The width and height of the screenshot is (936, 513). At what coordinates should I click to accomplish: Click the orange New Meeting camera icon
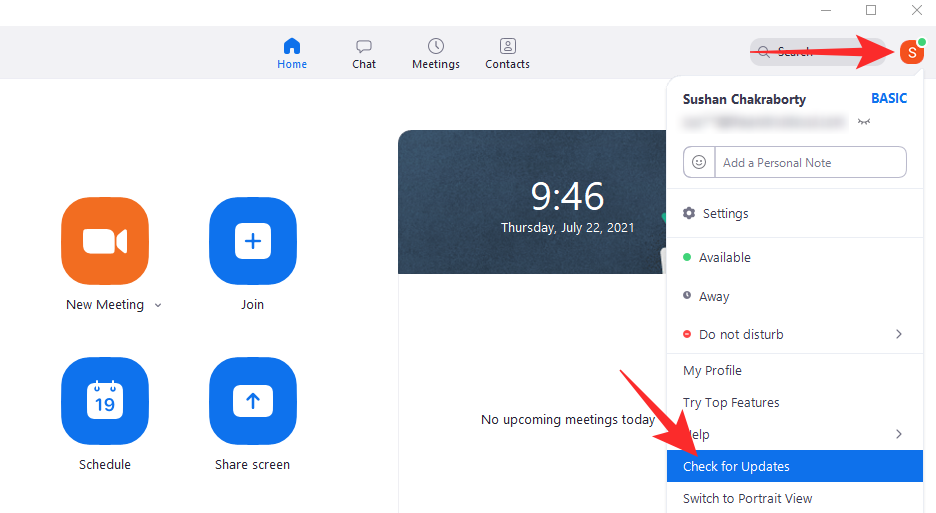[x=105, y=241]
